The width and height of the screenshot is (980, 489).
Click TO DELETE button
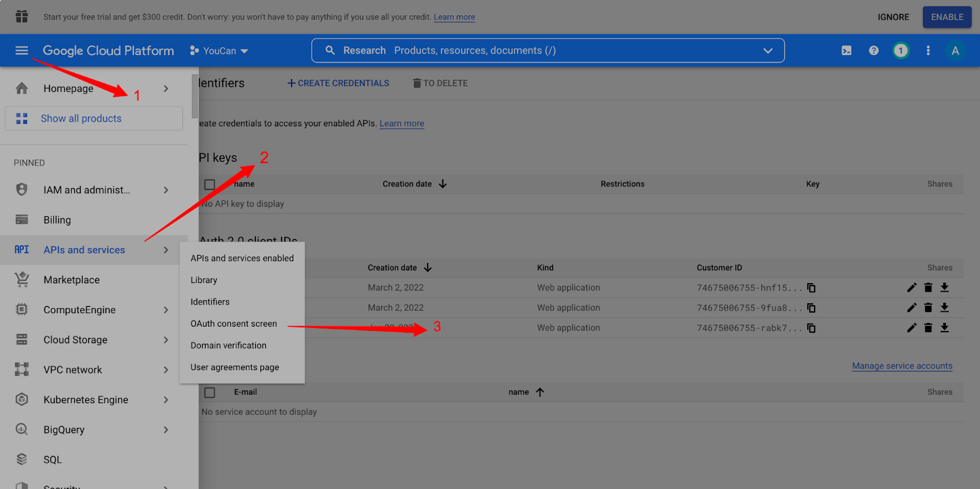[440, 83]
